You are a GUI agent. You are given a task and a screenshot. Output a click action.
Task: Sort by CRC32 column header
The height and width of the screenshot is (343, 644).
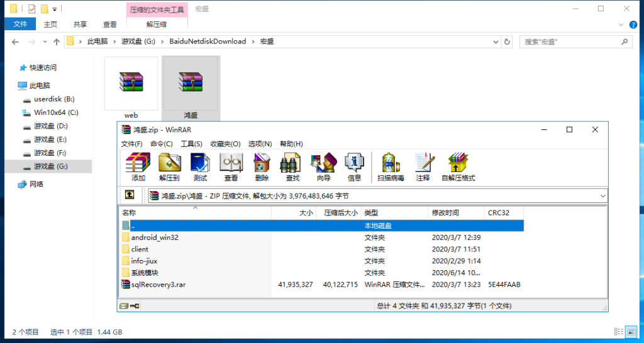click(504, 213)
